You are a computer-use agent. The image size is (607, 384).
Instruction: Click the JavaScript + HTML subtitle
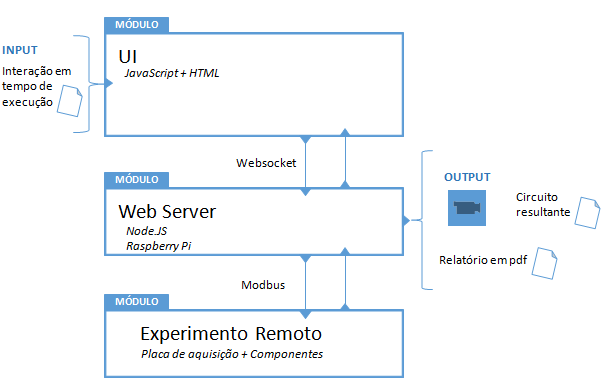(x=172, y=73)
